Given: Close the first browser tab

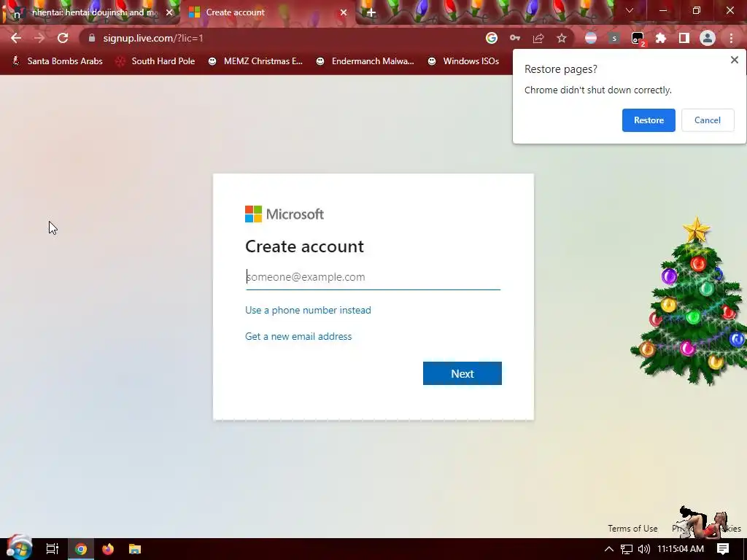Looking at the screenshot, I should coord(169,12).
